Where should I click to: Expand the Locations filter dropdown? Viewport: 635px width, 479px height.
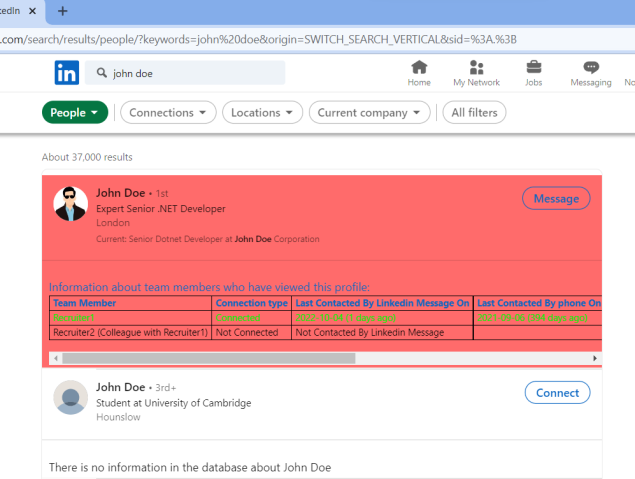(x=262, y=112)
